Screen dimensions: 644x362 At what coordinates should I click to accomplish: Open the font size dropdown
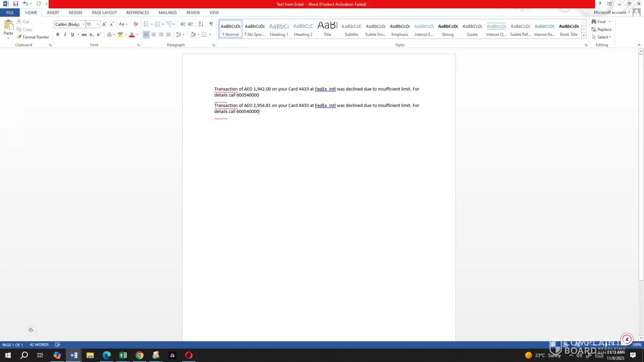(97, 24)
